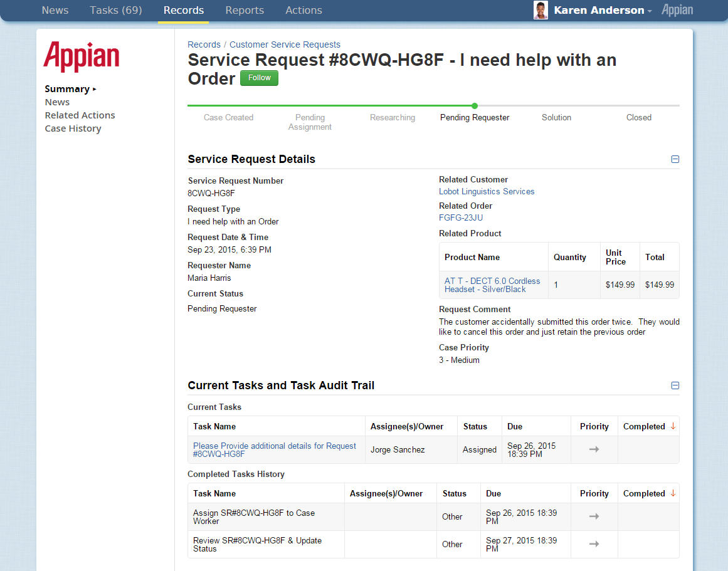This screenshot has width=728, height=571.
Task: Open AT T - DECT 6.0 Cordless Headset product link
Action: pyautogui.click(x=492, y=285)
